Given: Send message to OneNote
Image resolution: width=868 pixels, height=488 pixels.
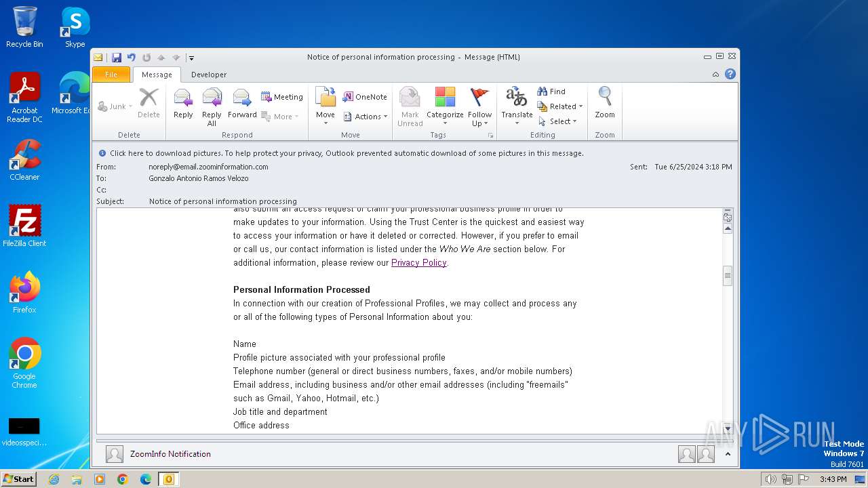Looking at the screenshot, I should (365, 97).
